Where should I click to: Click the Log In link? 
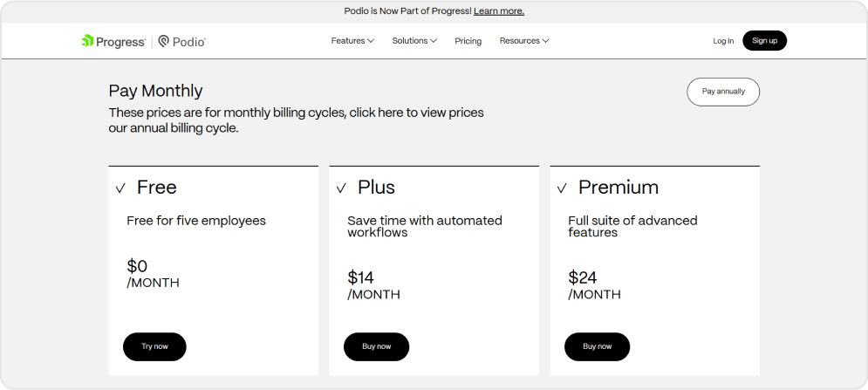(723, 41)
